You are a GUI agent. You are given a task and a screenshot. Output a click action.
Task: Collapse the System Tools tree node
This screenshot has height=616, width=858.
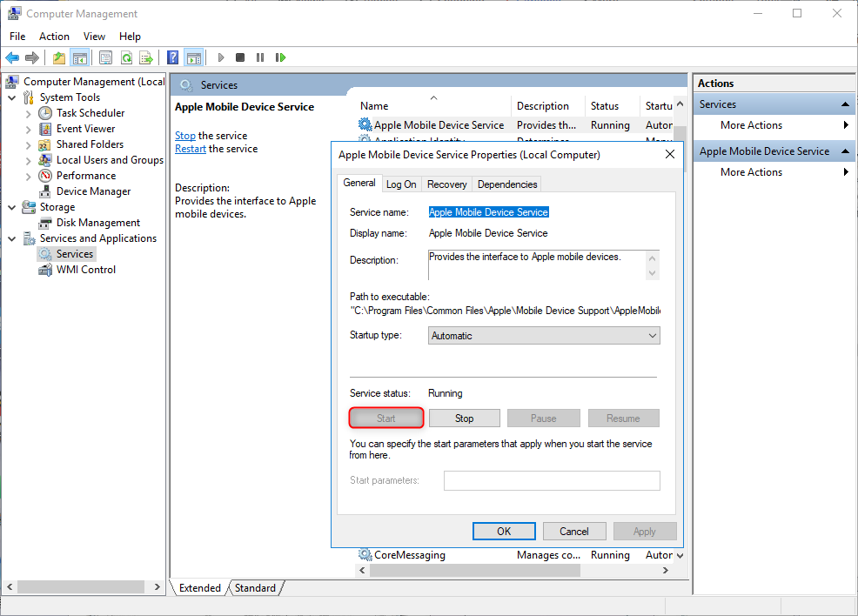click(x=12, y=97)
